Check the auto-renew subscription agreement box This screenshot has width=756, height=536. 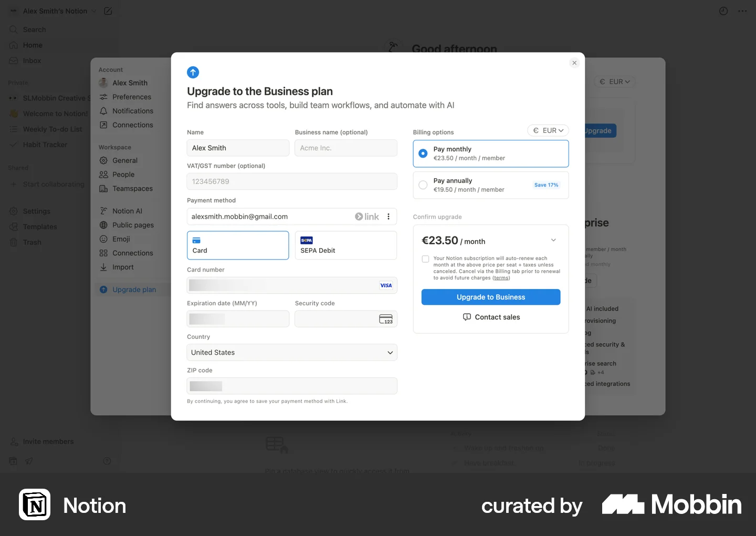(x=425, y=259)
